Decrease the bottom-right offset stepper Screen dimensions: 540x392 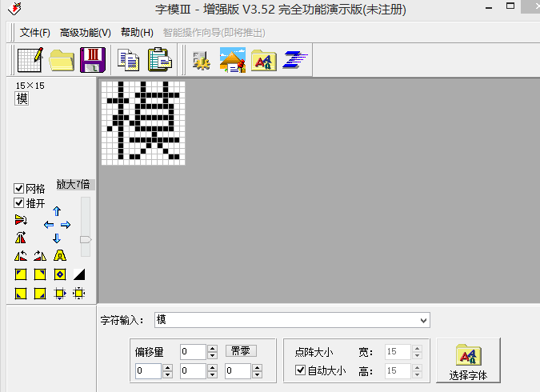pos(258,374)
